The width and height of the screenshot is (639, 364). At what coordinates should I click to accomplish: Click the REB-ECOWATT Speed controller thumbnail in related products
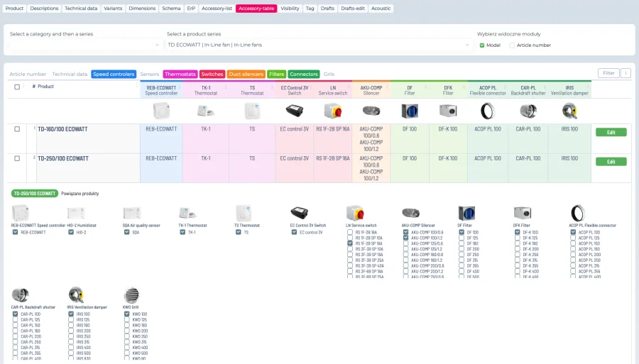pos(21,213)
